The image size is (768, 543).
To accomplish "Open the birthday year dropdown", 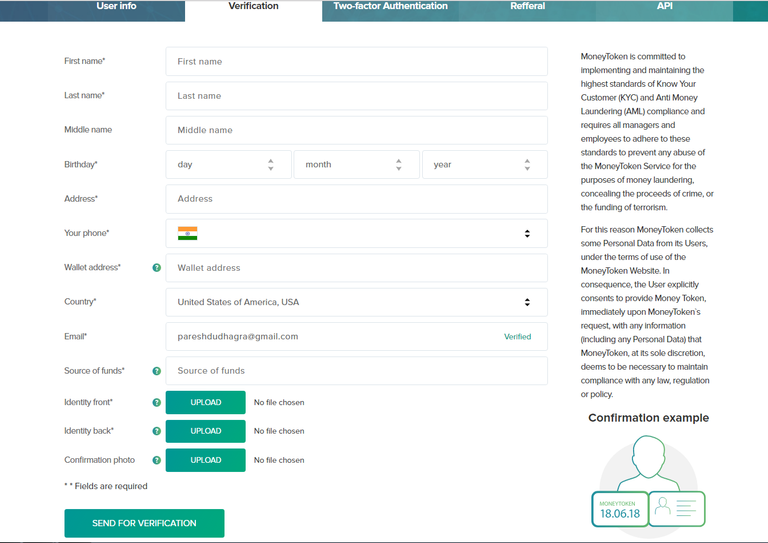I will click(485, 165).
